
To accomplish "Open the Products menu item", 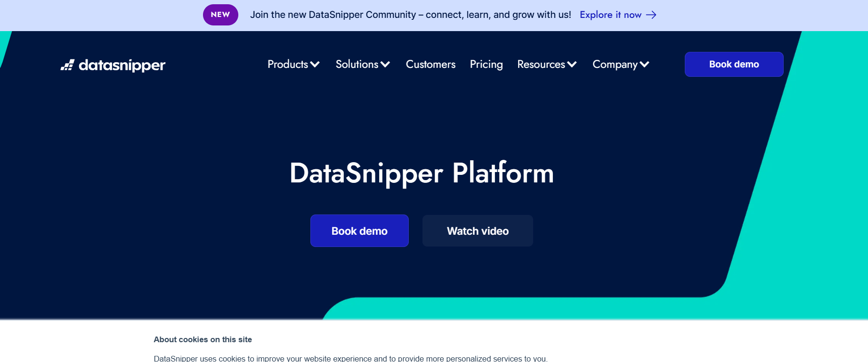I will [x=288, y=64].
